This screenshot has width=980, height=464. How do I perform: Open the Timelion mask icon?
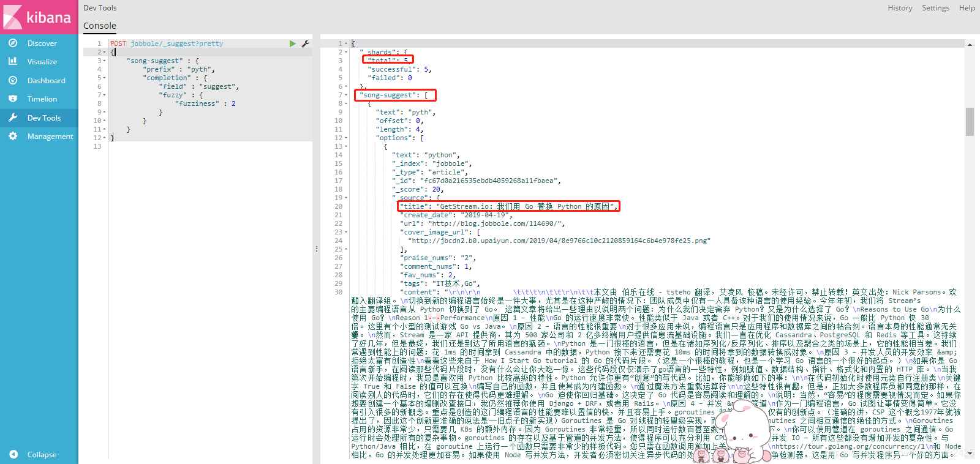tap(13, 99)
